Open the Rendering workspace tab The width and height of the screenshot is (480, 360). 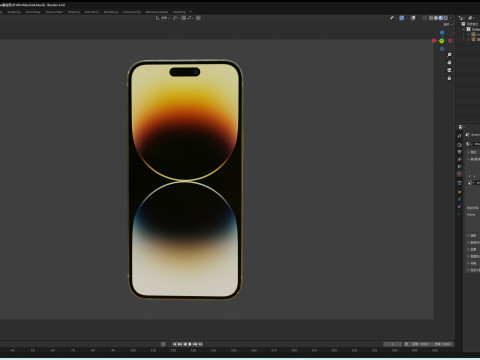(x=111, y=12)
